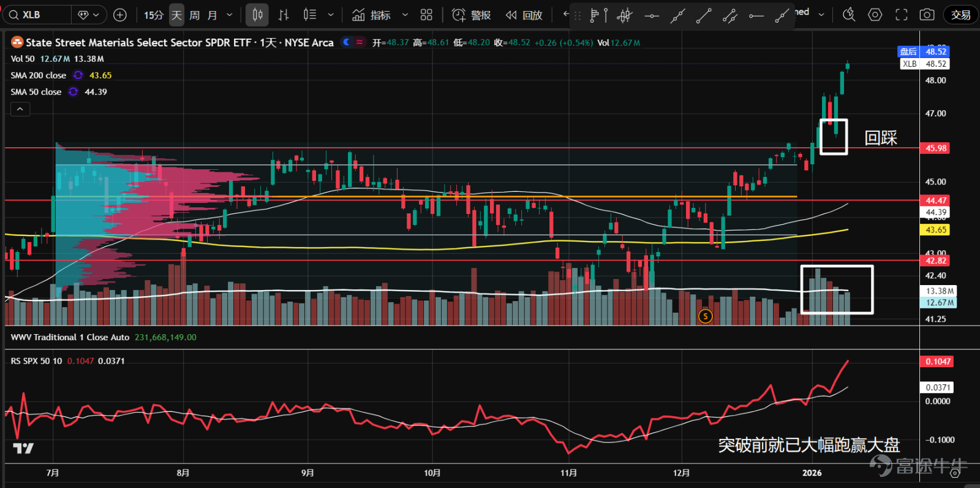980x488 pixels.
Task: Click the XLB 48.52 last price label
Action: coord(924,64)
